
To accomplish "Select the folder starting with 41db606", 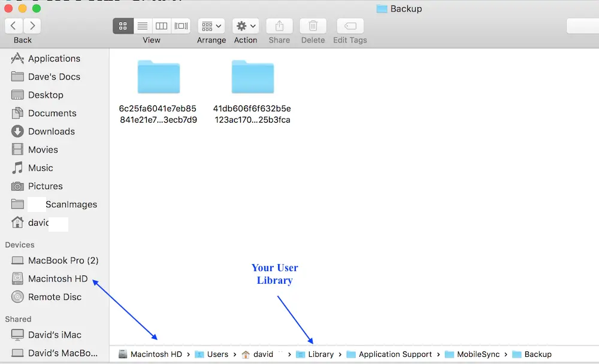I will 252,77.
